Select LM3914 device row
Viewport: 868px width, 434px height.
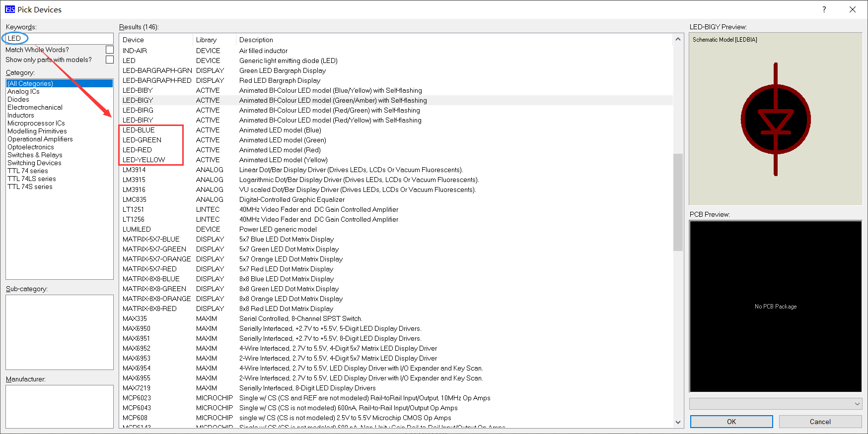click(x=396, y=170)
